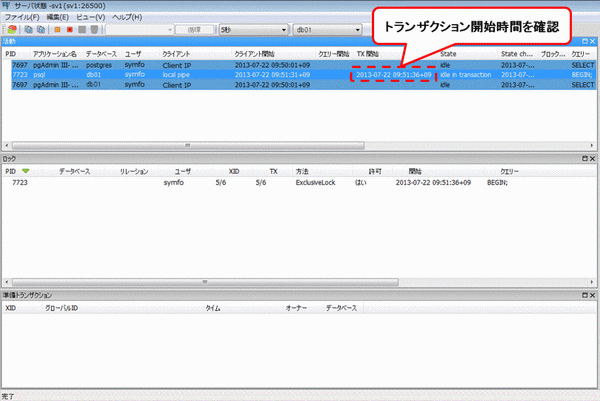The image size is (600, 401).
Task: Close the 準備トランザクション panel
Action: 594,296
